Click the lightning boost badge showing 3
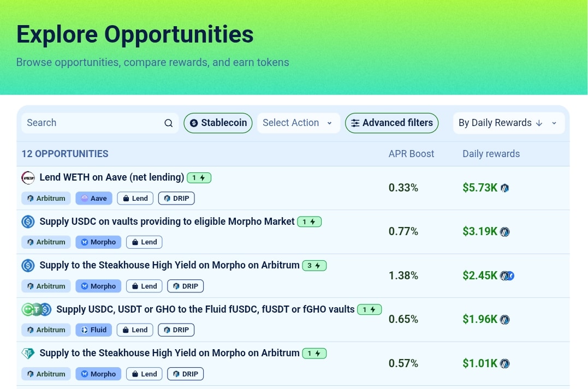The image size is (588, 389). (x=314, y=266)
